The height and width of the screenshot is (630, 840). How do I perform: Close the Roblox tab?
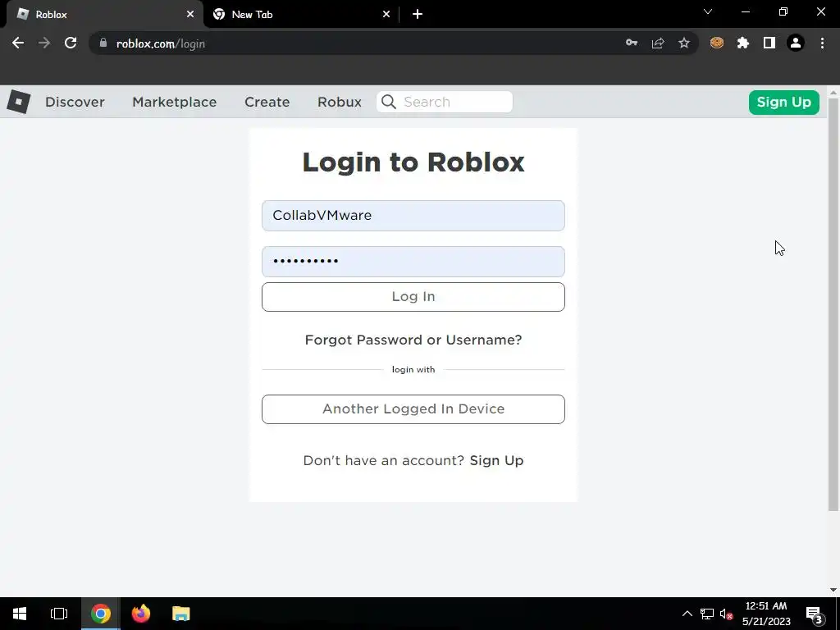point(190,15)
